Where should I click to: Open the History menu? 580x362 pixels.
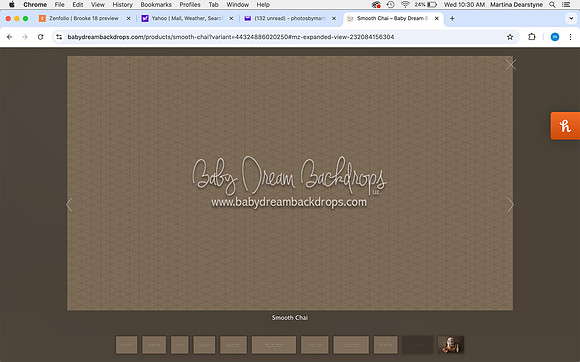122,4
